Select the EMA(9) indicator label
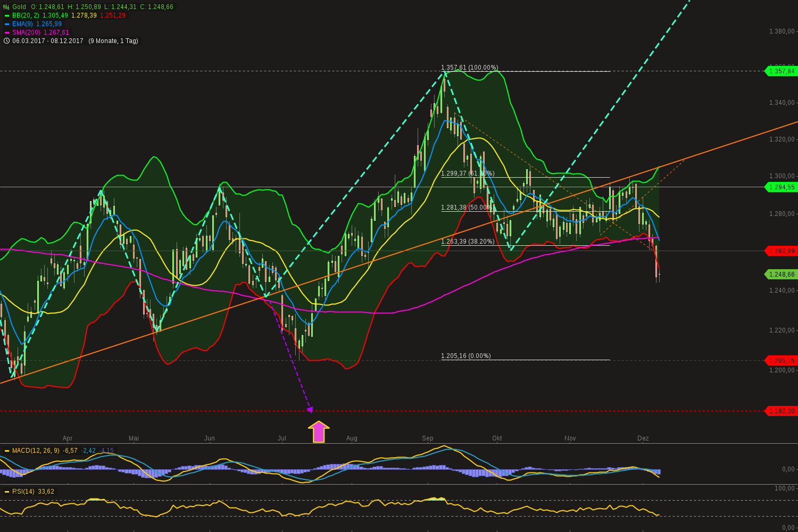Screen dimensions: 798x532 pyautogui.click(x=22, y=24)
